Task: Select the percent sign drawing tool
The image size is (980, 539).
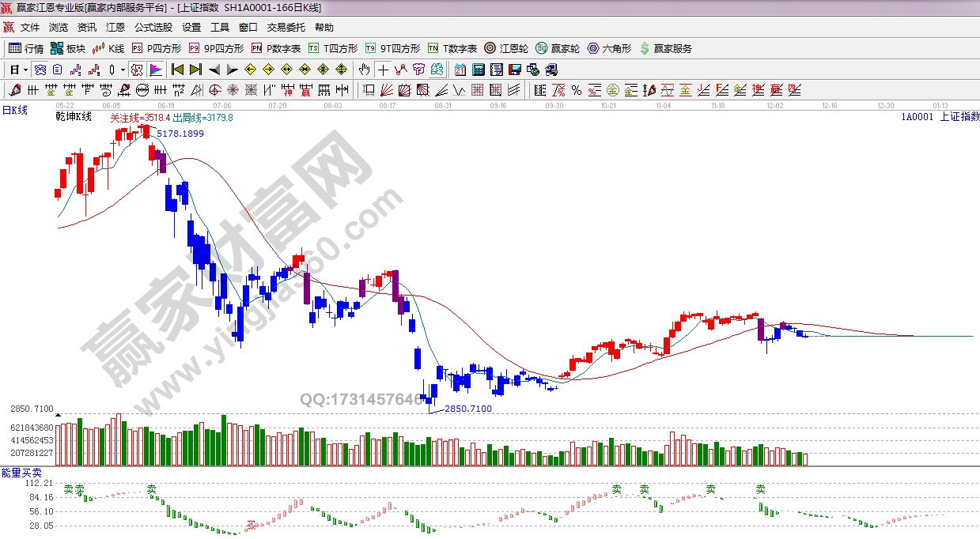Action: point(576,90)
